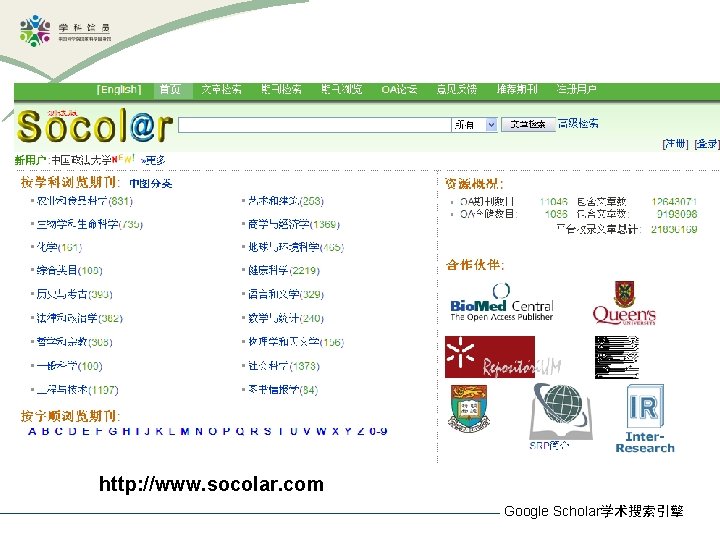Browse 社会科学 (1373) category

pos(284,366)
